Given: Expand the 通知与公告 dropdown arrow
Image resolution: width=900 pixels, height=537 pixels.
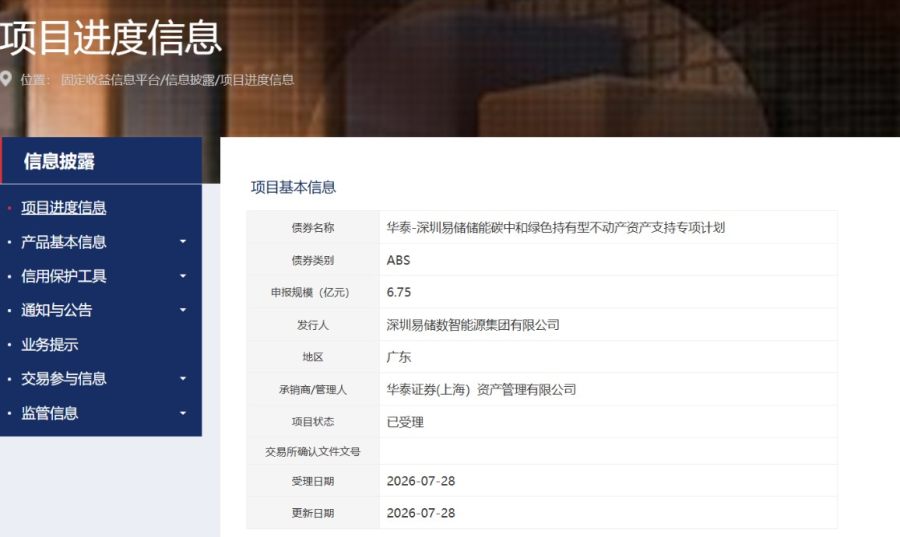Looking at the screenshot, I should point(183,310).
